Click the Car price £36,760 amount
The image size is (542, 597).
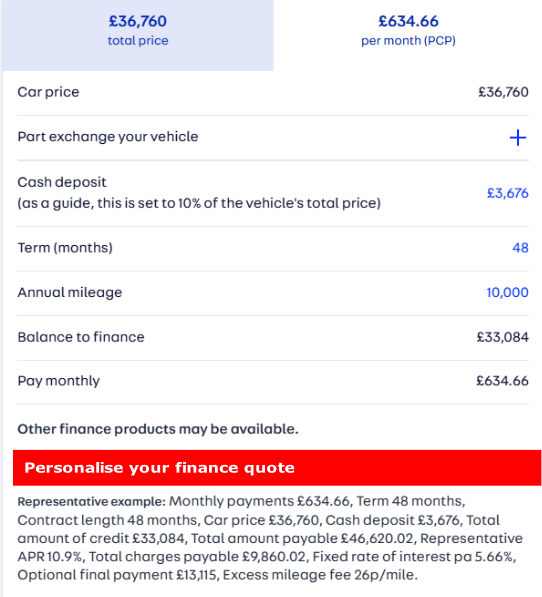point(503,92)
